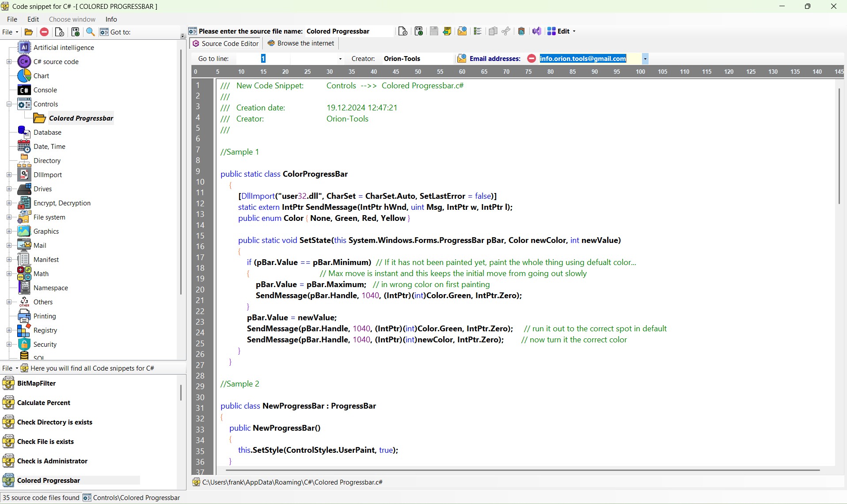Click the yellow note with green arrow icon
This screenshot has width=847, height=504.
coord(447,31)
